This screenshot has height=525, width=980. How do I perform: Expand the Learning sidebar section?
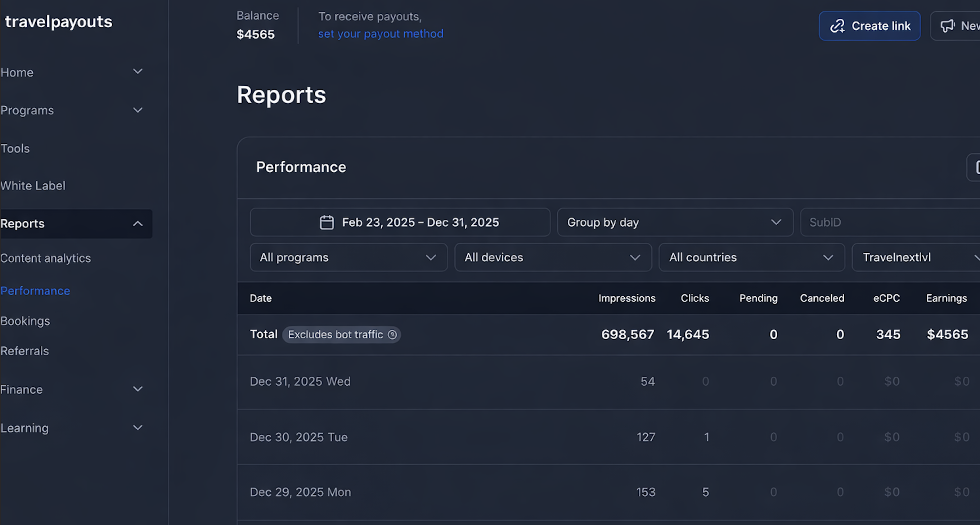click(x=138, y=428)
